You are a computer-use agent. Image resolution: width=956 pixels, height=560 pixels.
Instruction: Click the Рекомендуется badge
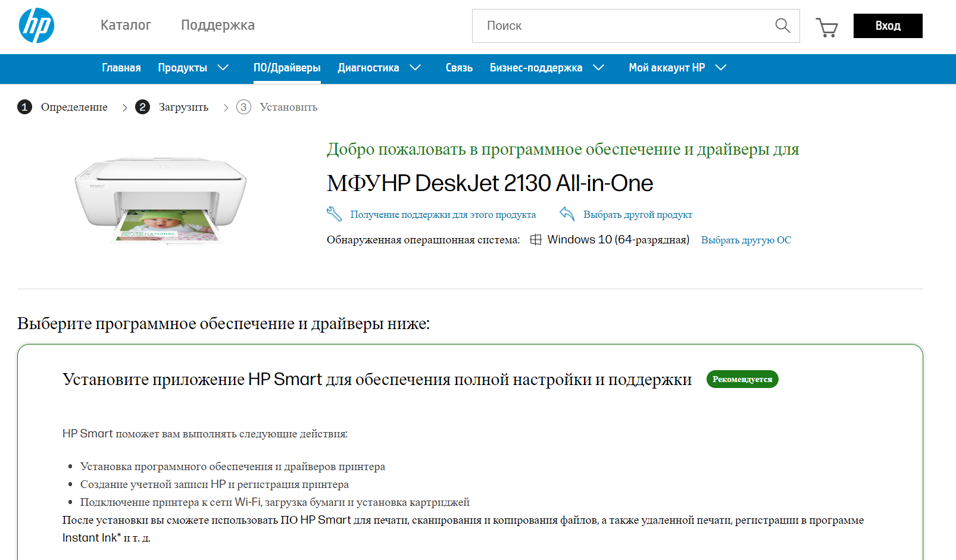pos(742,379)
